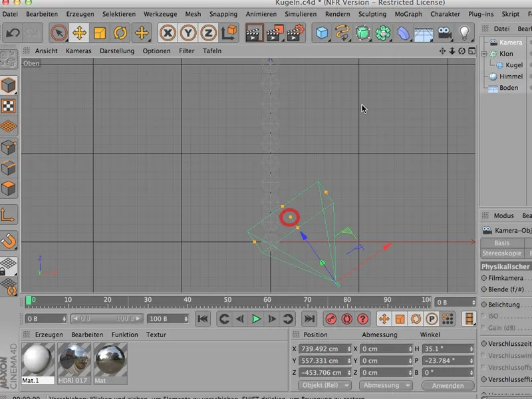
Task: Open the NURBS generator icon
Action: pyautogui.click(x=362, y=33)
